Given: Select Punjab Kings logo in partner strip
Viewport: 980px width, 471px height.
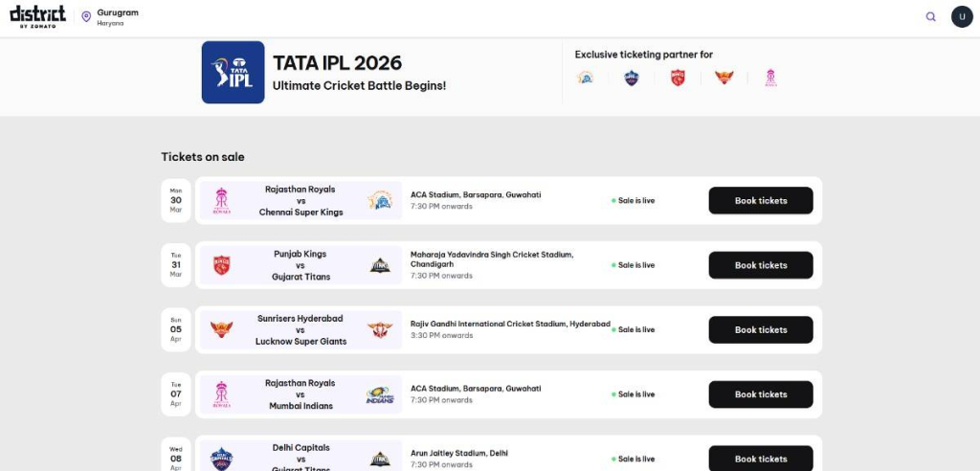Looking at the screenshot, I should point(678,78).
